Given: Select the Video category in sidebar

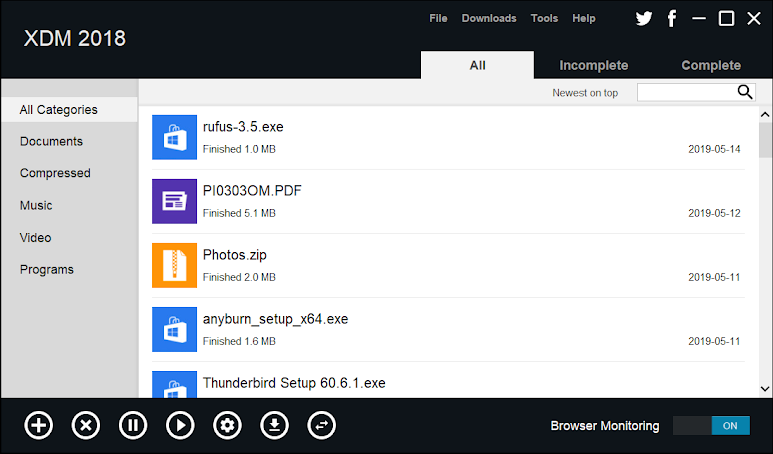Looking at the screenshot, I should pyautogui.click(x=36, y=237).
